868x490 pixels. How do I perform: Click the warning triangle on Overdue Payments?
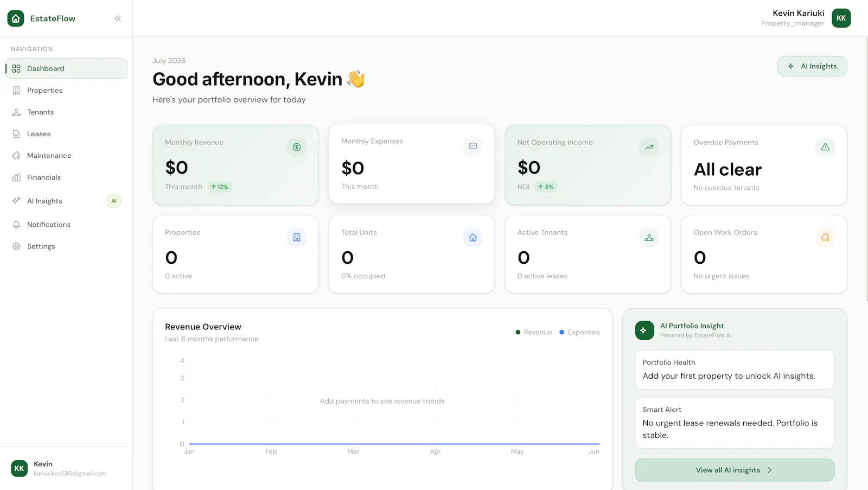pos(825,147)
